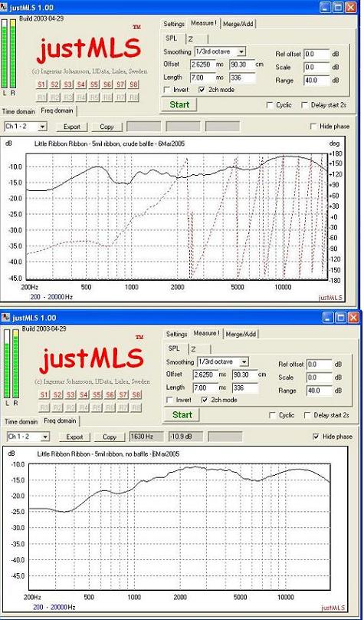Screen dimensions: 364x620
Task: Open Time domain tab in lower window
Action: click(21, 421)
